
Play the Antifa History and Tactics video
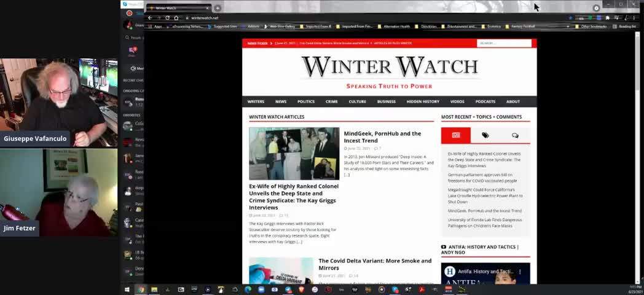point(485,273)
